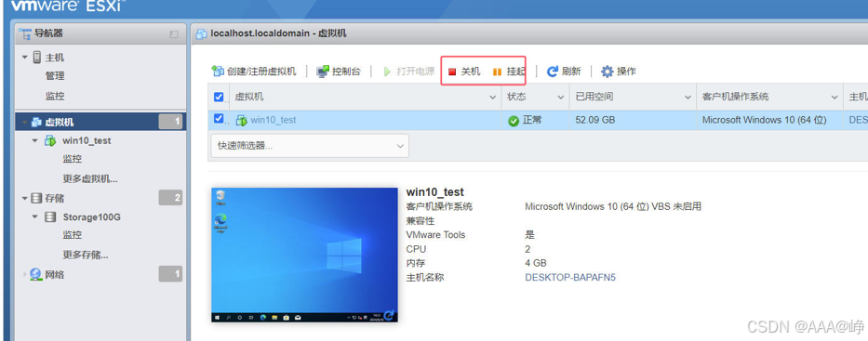
Task: Click the win10_test console thumbnail
Action: pos(304,255)
